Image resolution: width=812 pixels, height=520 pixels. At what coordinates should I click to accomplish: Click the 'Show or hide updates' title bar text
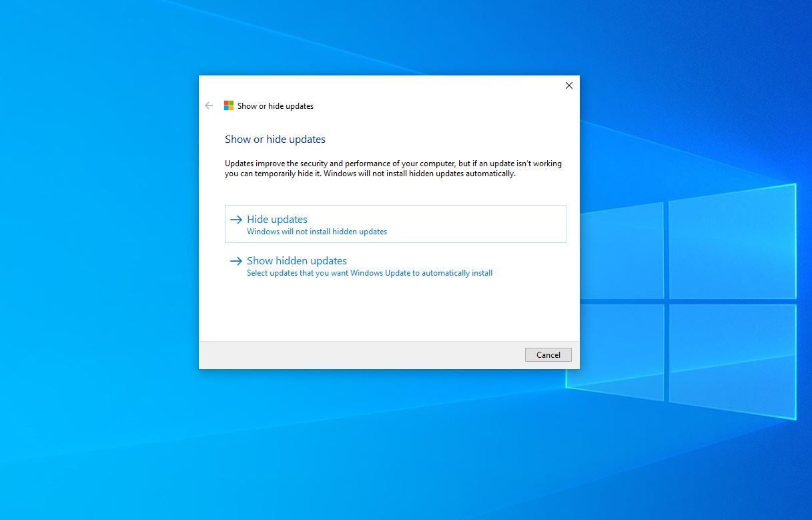pyautogui.click(x=276, y=105)
